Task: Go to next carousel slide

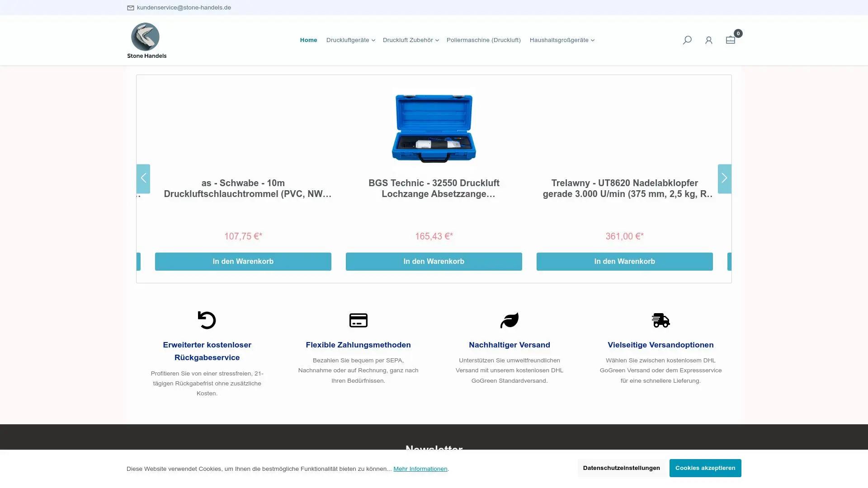Action: pos(724,178)
